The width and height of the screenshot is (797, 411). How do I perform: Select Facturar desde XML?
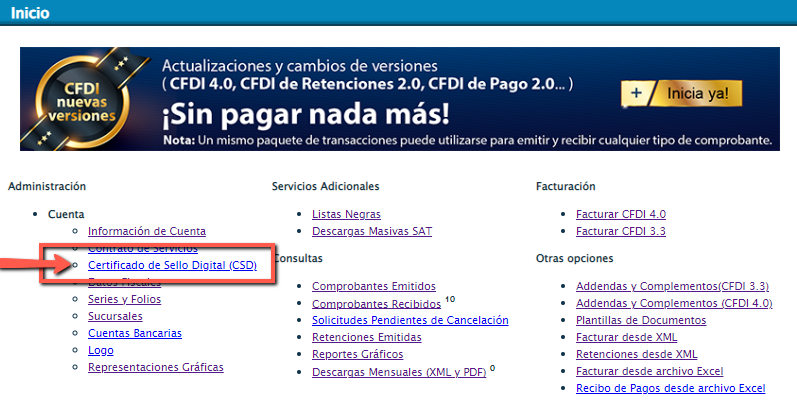pos(626,337)
